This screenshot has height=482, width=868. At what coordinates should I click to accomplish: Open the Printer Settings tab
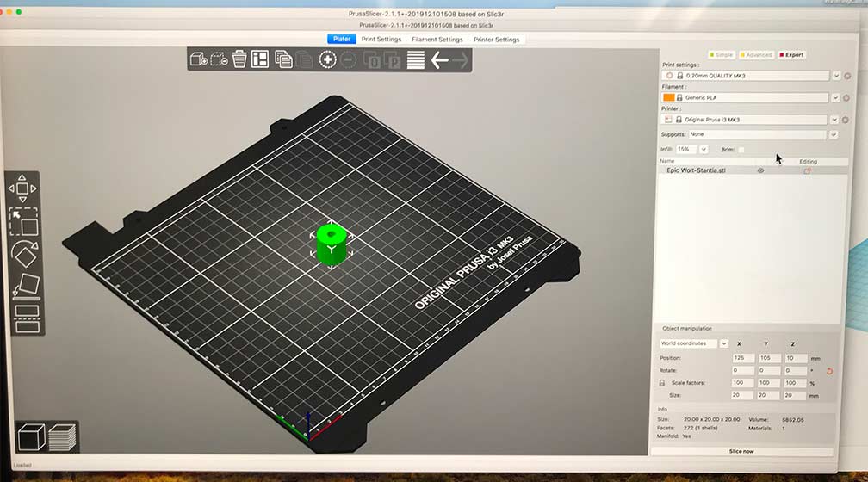[497, 40]
